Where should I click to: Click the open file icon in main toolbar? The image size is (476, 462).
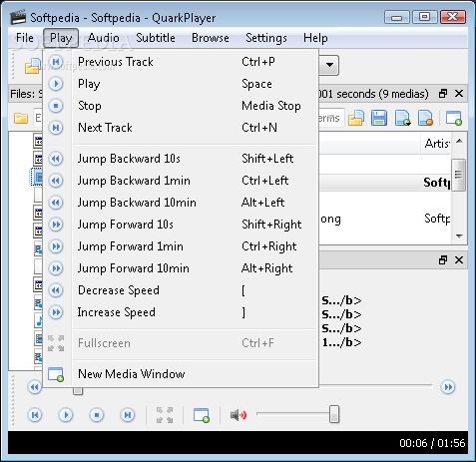[x=33, y=66]
